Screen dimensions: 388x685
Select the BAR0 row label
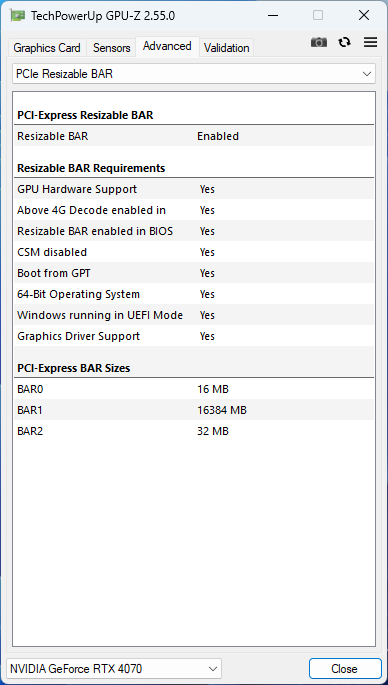click(x=30, y=389)
